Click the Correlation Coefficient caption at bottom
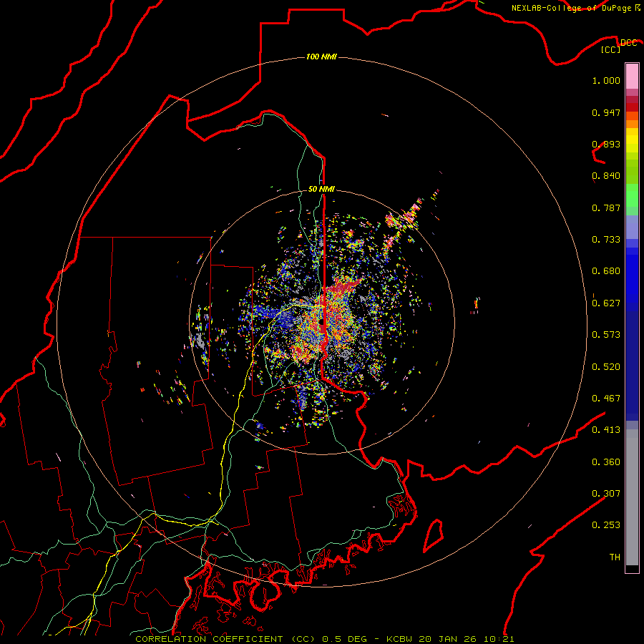The width and height of the screenshot is (644, 644). tap(324, 639)
